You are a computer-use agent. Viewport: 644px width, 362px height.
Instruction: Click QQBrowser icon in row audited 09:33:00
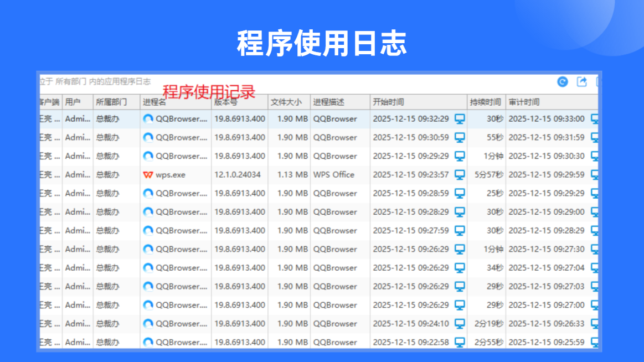coord(148,119)
